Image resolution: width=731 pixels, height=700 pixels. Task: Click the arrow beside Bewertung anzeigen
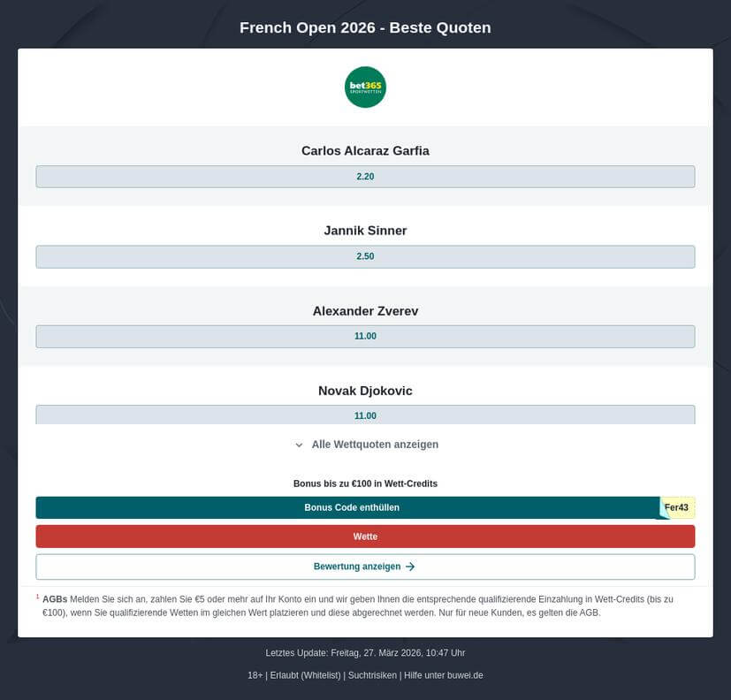410,567
